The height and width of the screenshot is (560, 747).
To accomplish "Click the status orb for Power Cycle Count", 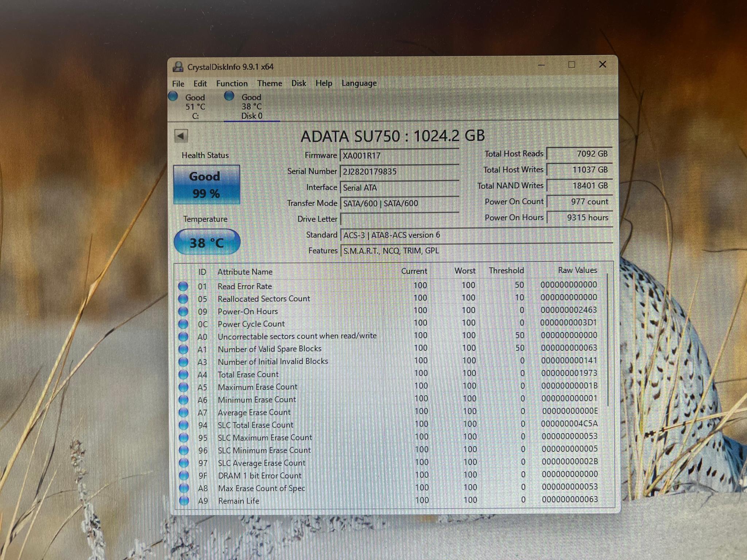I will coord(183,324).
